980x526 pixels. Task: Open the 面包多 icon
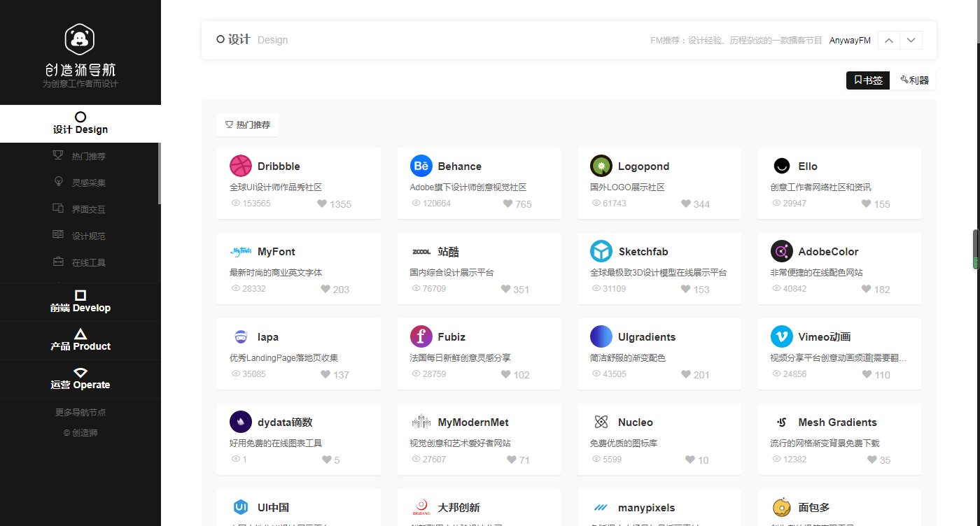[781, 507]
